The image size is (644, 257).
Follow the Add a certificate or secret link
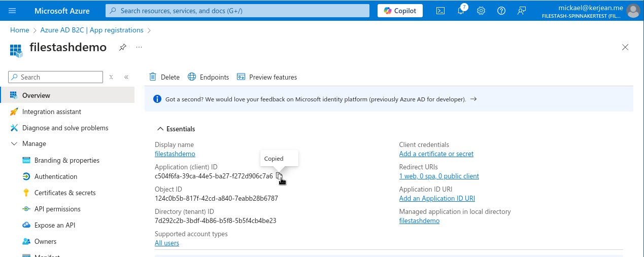[436, 154]
